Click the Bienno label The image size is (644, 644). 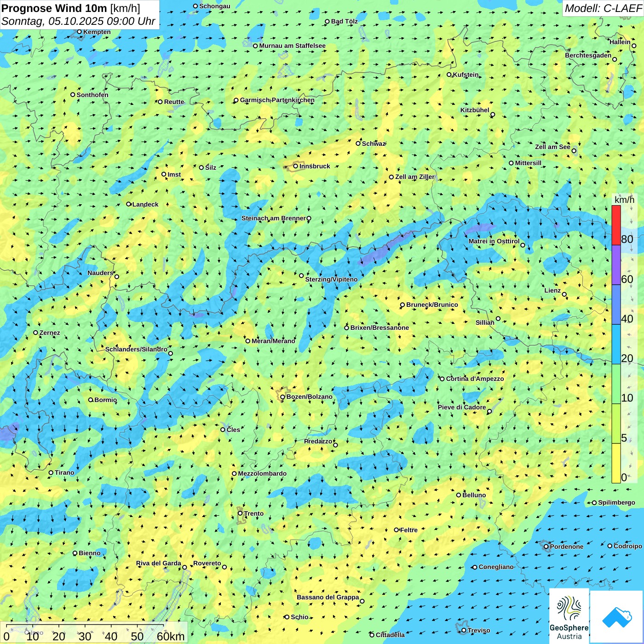[x=89, y=553]
